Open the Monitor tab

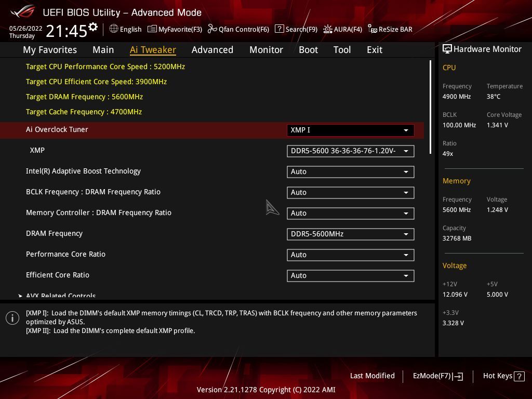[x=266, y=50]
